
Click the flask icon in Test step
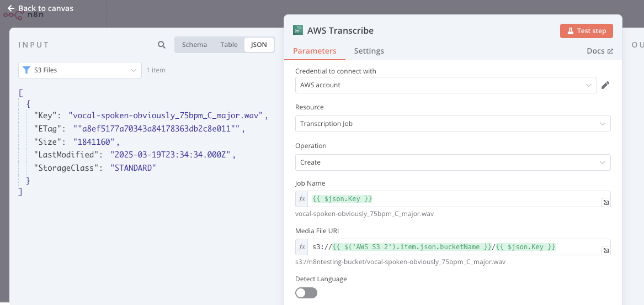(x=570, y=31)
